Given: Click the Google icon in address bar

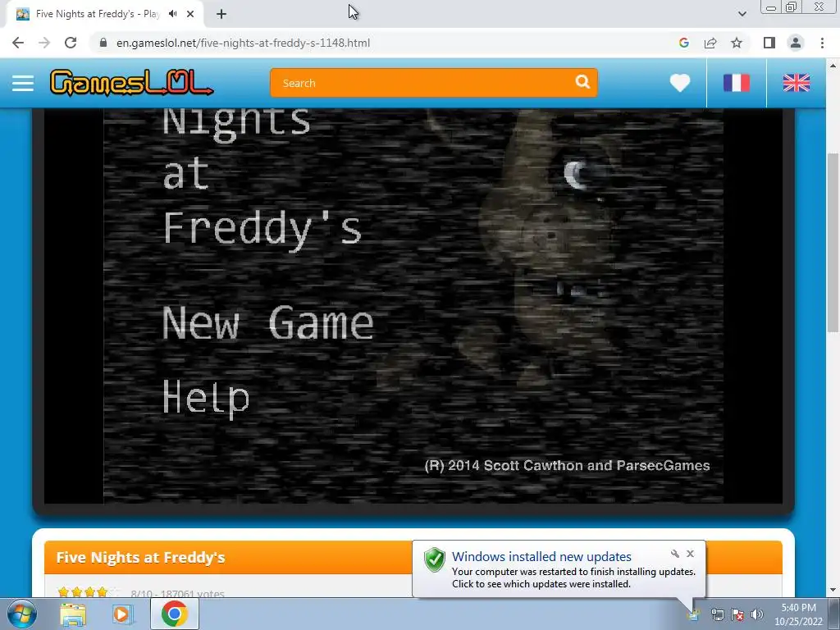Looking at the screenshot, I should pyautogui.click(x=683, y=43).
